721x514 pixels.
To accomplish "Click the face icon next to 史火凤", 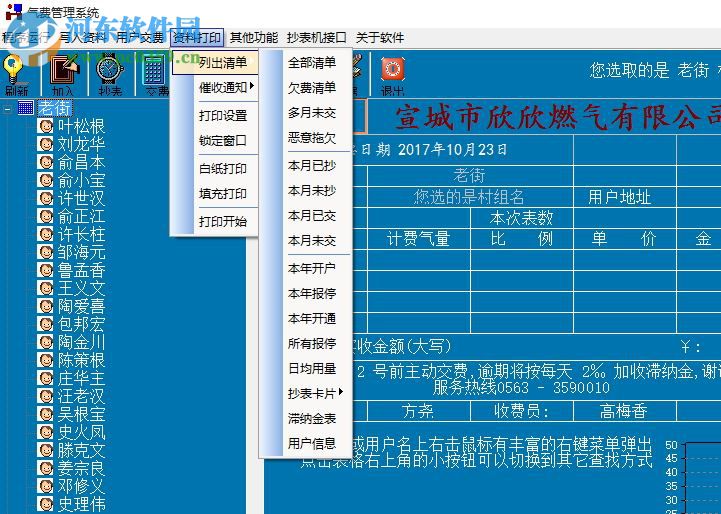I will coord(45,432).
